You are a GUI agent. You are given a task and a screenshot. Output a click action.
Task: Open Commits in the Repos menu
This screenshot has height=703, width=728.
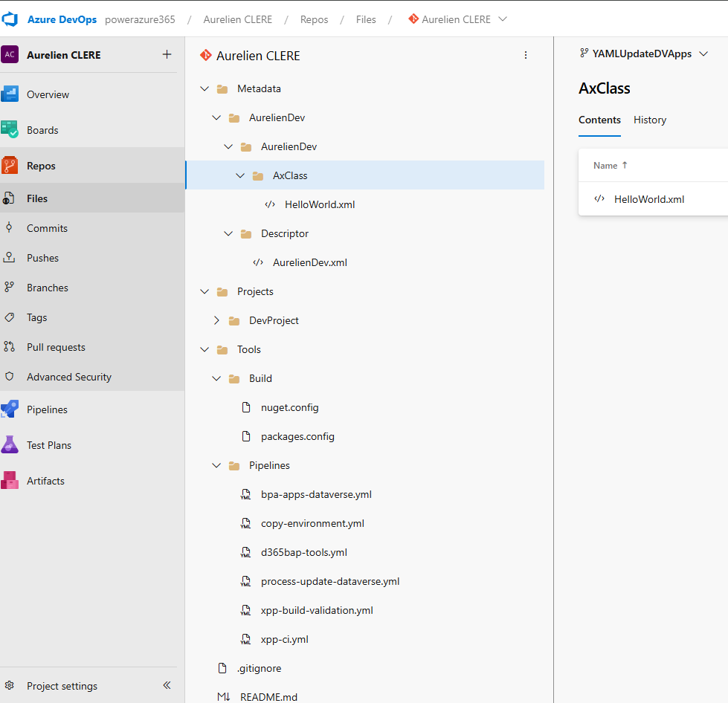point(47,228)
